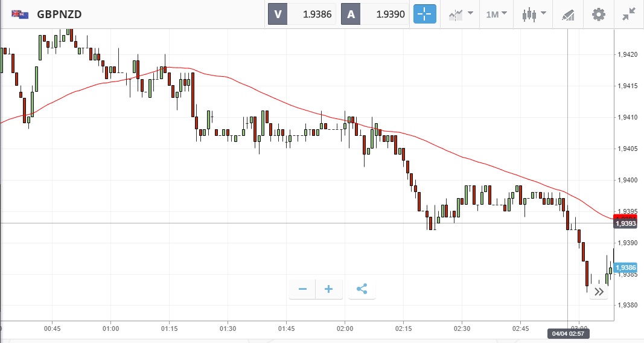Open the 1M timeframe dropdown
644x343 pixels.
[x=496, y=14]
